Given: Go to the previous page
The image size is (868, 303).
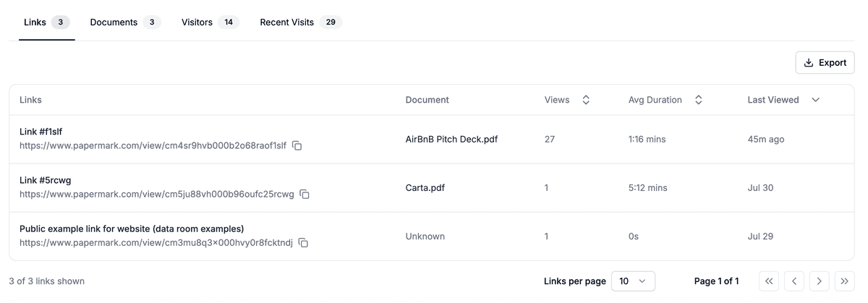Looking at the screenshot, I should (794, 281).
